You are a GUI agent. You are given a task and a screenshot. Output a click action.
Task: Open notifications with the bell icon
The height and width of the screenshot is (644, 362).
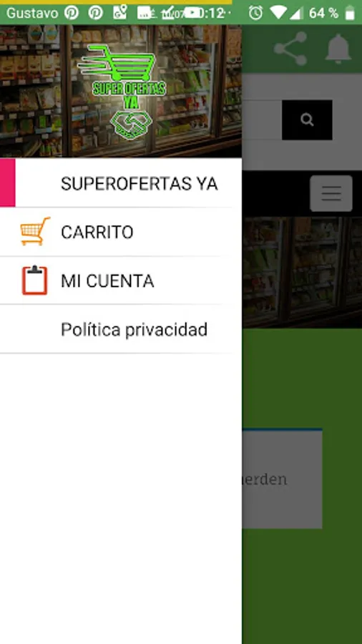pyautogui.click(x=338, y=49)
